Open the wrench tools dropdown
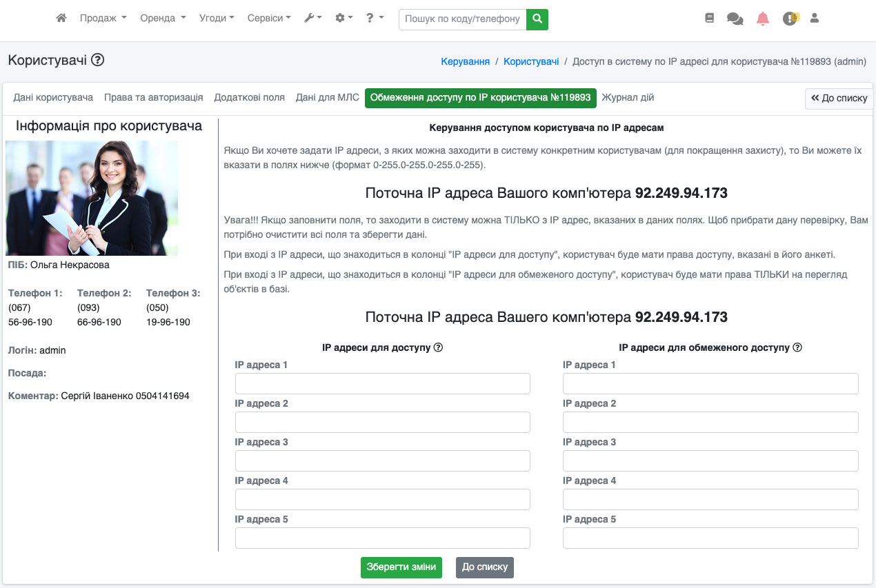The image size is (876, 588). (x=312, y=19)
